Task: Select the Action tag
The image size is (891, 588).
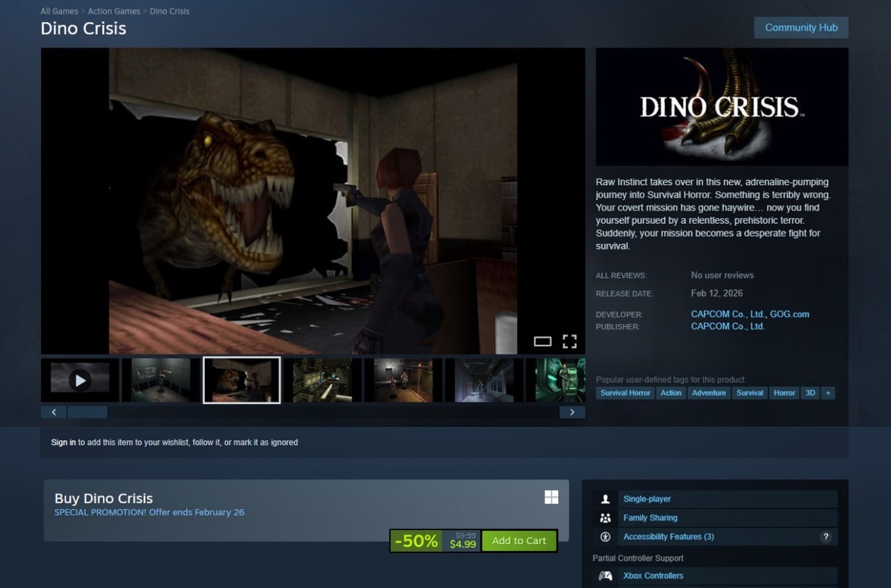Action: 671,393
